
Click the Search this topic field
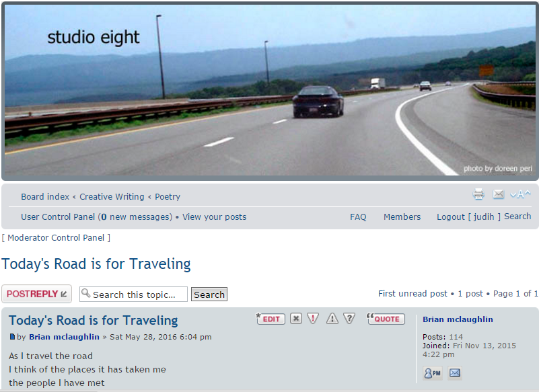point(133,295)
